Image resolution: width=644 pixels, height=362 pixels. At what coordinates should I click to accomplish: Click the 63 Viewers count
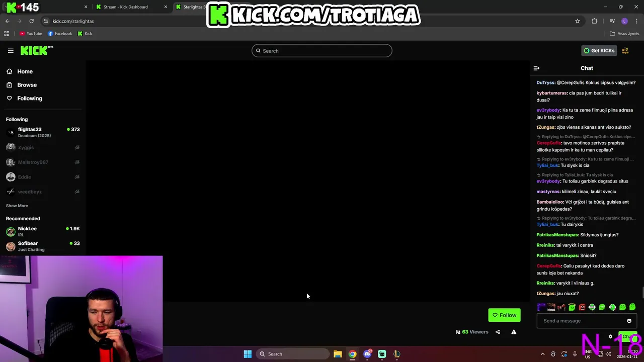coord(472,332)
